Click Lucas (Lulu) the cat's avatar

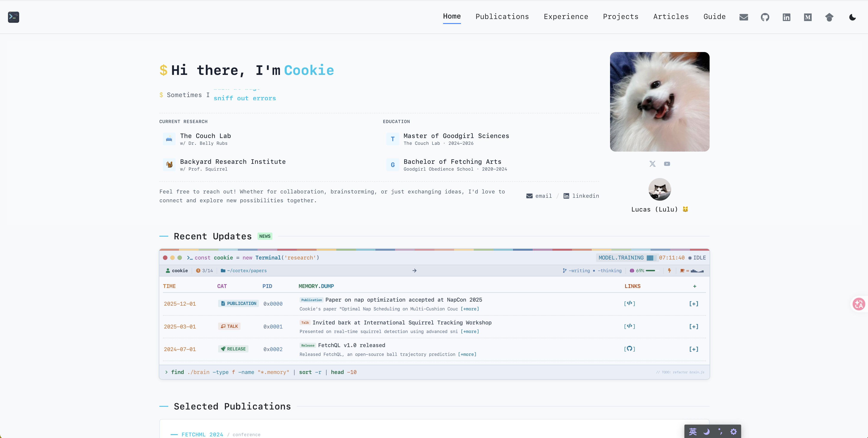pyautogui.click(x=659, y=189)
